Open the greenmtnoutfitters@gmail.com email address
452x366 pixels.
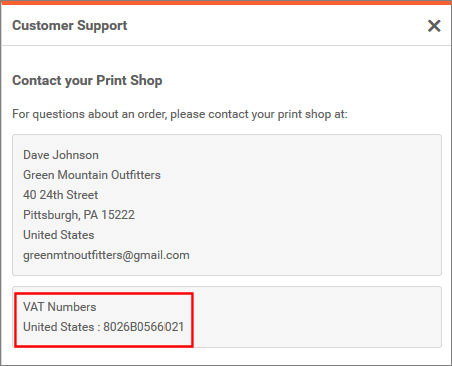(x=106, y=255)
